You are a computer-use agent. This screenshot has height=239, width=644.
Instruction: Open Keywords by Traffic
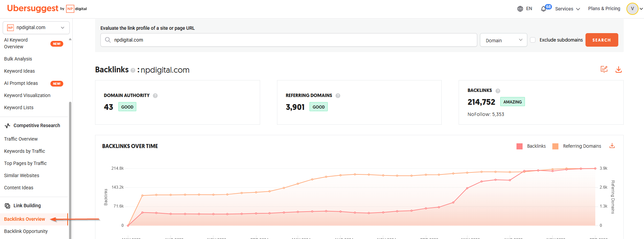pyautogui.click(x=24, y=151)
